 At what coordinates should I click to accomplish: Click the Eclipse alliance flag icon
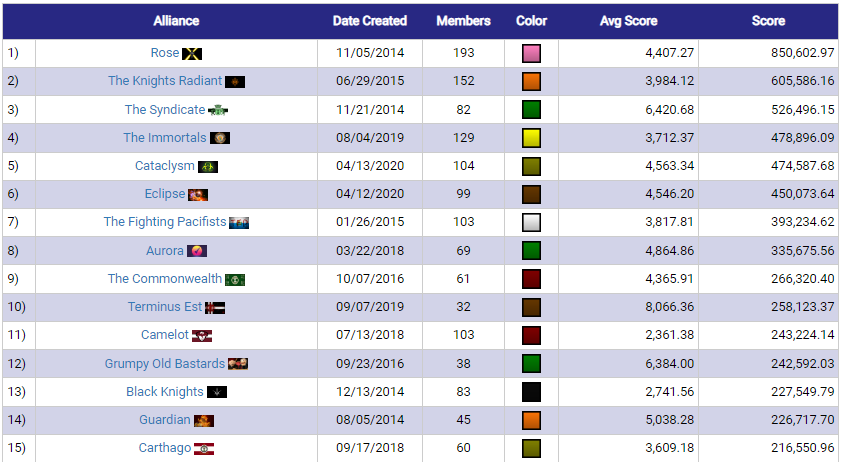198,194
